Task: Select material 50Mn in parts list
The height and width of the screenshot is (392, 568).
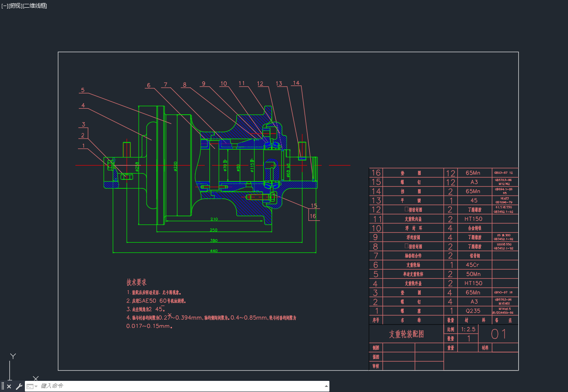Action: [473, 274]
